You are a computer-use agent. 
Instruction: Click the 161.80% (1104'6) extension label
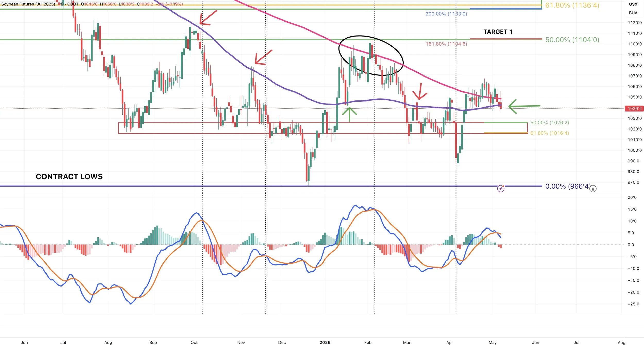[446, 44]
